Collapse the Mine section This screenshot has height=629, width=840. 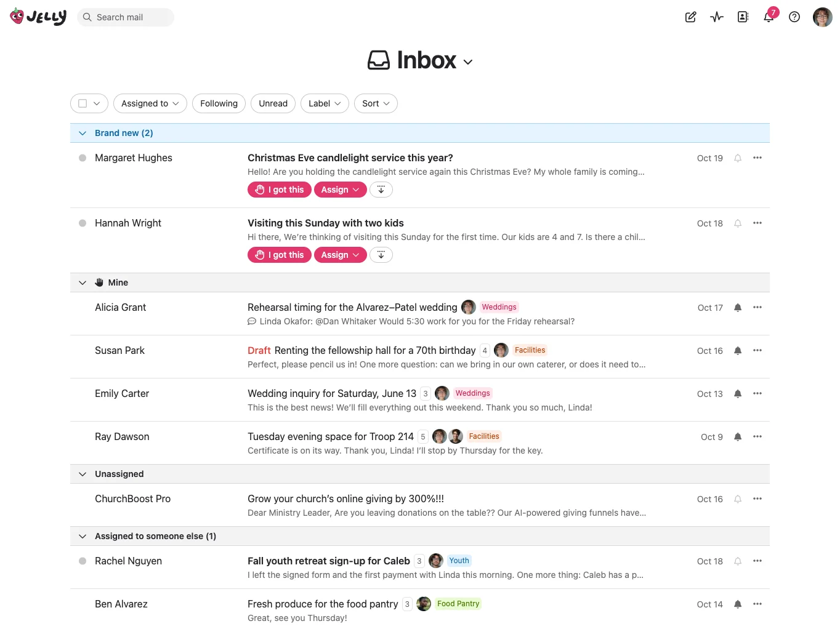tap(83, 282)
